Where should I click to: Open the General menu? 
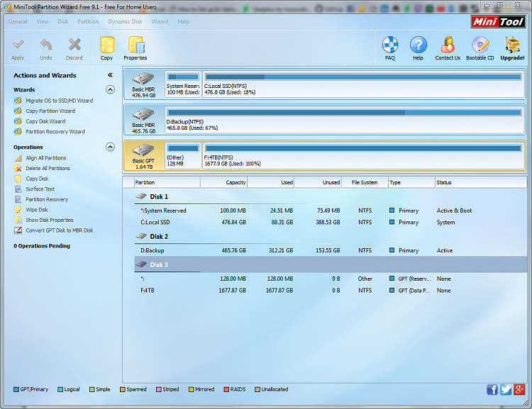tap(18, 21)
